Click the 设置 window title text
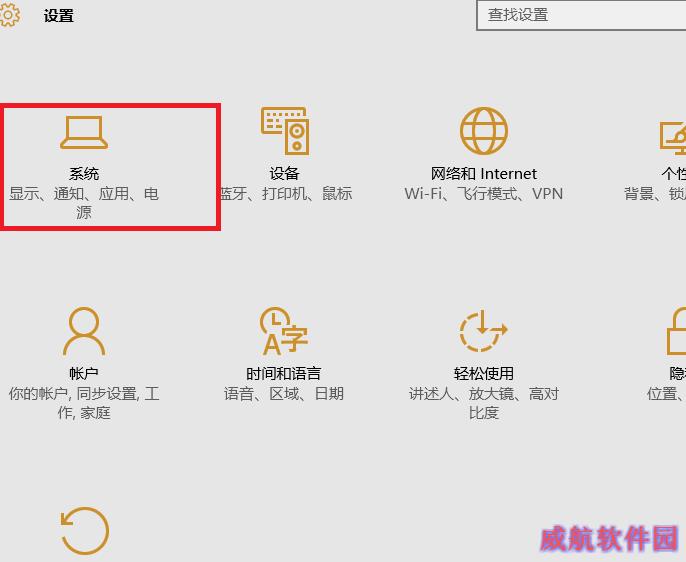This screenshot has width=686, height=562. (x=59, y=16)
